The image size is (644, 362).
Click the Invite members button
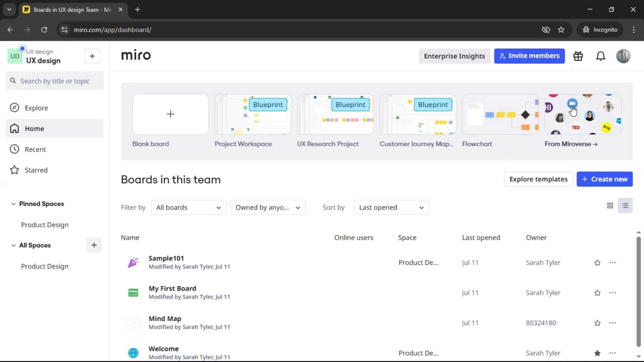click(x=529, y=56)
